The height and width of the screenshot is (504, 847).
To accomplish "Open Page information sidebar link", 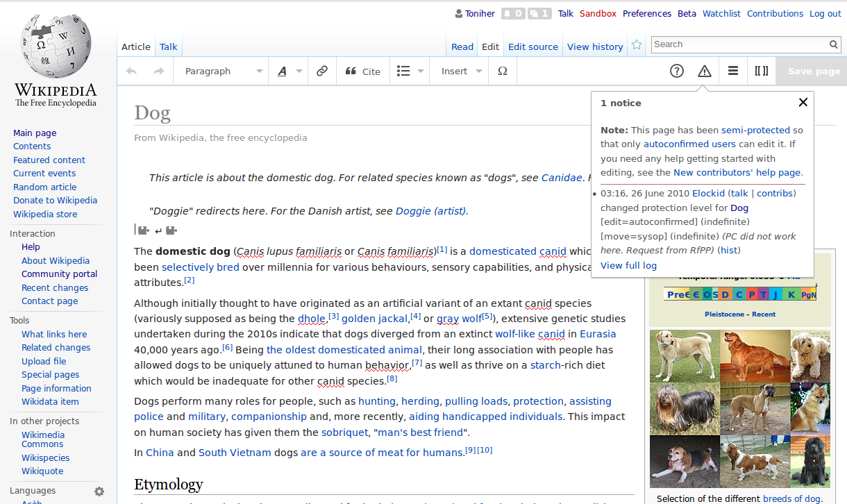I will (x=56, y=388).
